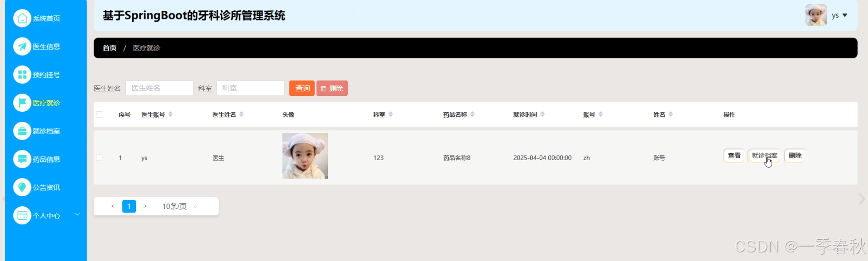The image size is (868, 261).
Task: Click the paper plane icon for 医生信息
Action: pyautogui.click(x=22, y=47)
